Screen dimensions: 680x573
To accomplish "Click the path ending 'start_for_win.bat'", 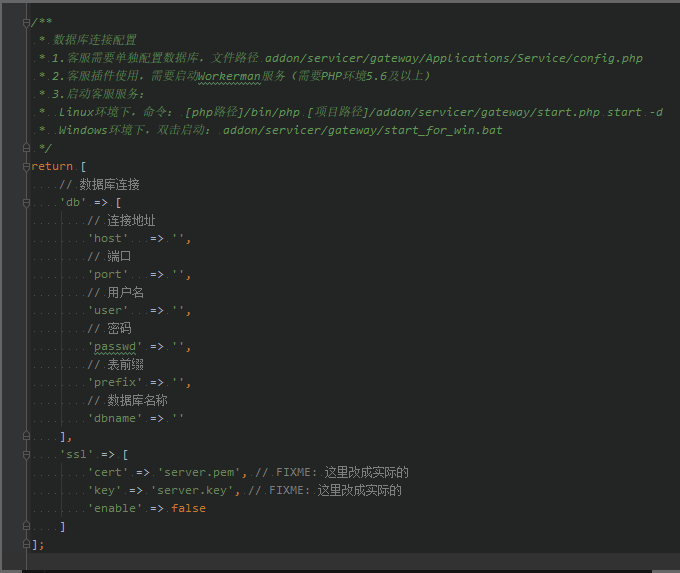I will pos(363,130).
